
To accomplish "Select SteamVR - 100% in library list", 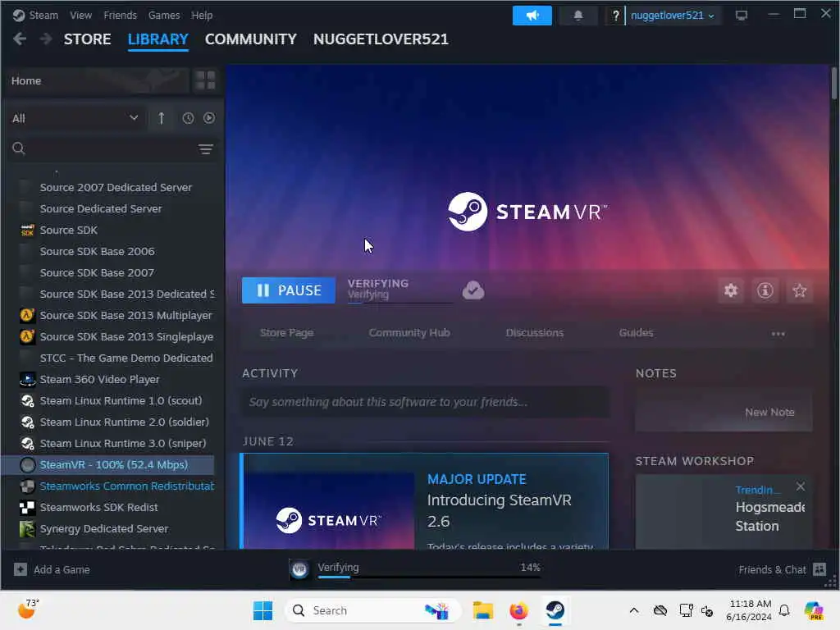I will (x=107, y=464).
